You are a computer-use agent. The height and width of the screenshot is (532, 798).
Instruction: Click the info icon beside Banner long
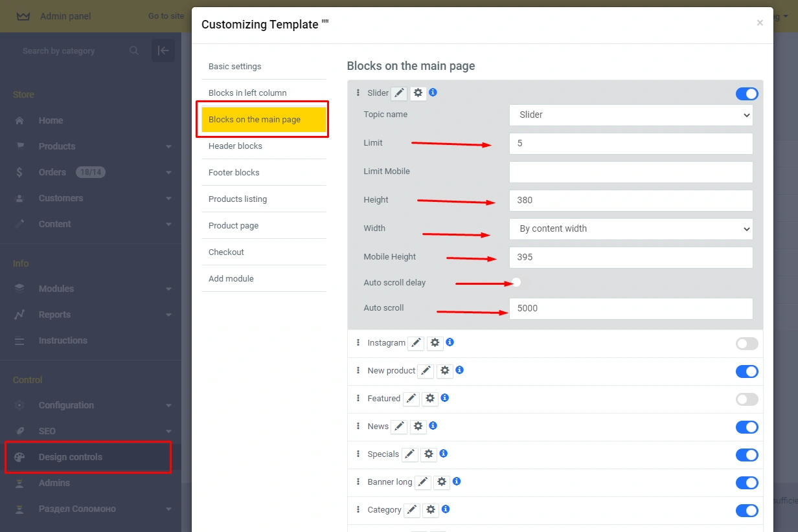click(457, 482)
